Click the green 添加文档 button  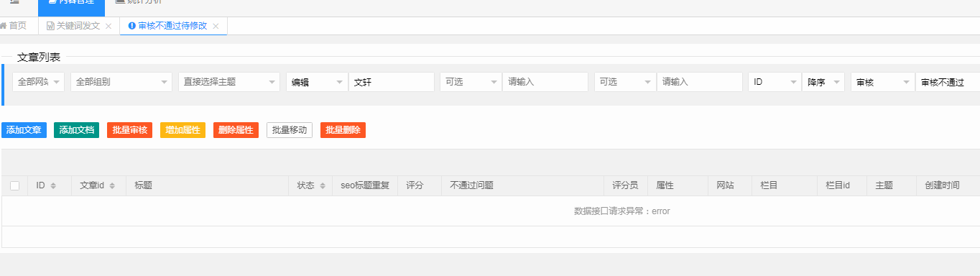tap(76, 130)
